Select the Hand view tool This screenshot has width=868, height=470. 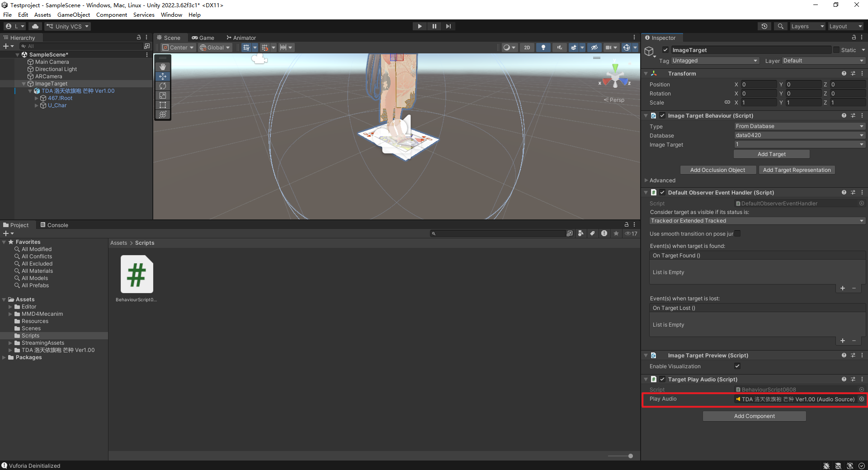tap(163, 67)
